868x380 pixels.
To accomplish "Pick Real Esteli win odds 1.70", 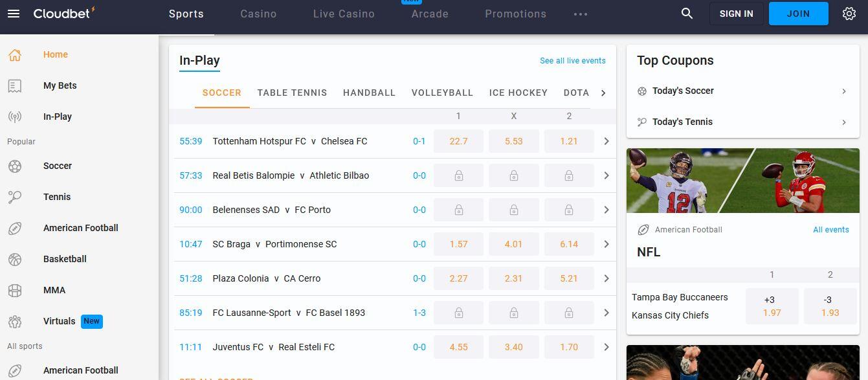I will tap(569, 347).
